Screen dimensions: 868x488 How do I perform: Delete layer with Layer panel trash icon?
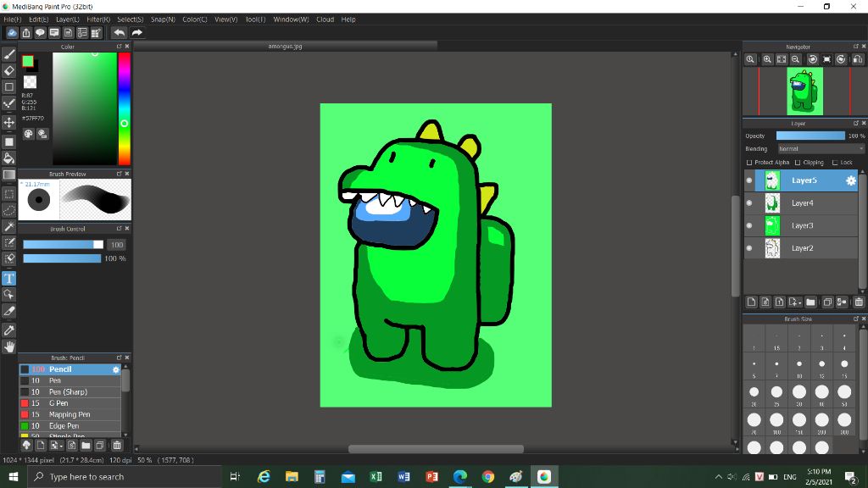(x=859, y=302)
